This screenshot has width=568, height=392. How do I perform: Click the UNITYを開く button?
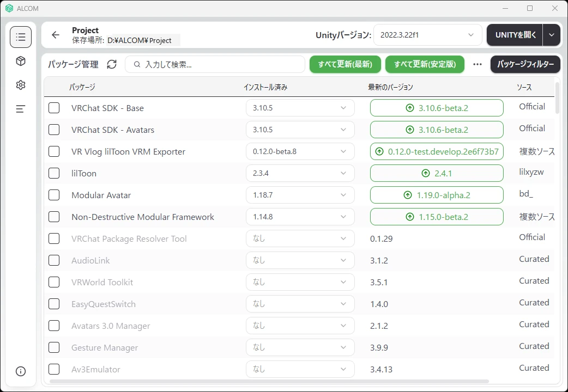coord(515,35)
